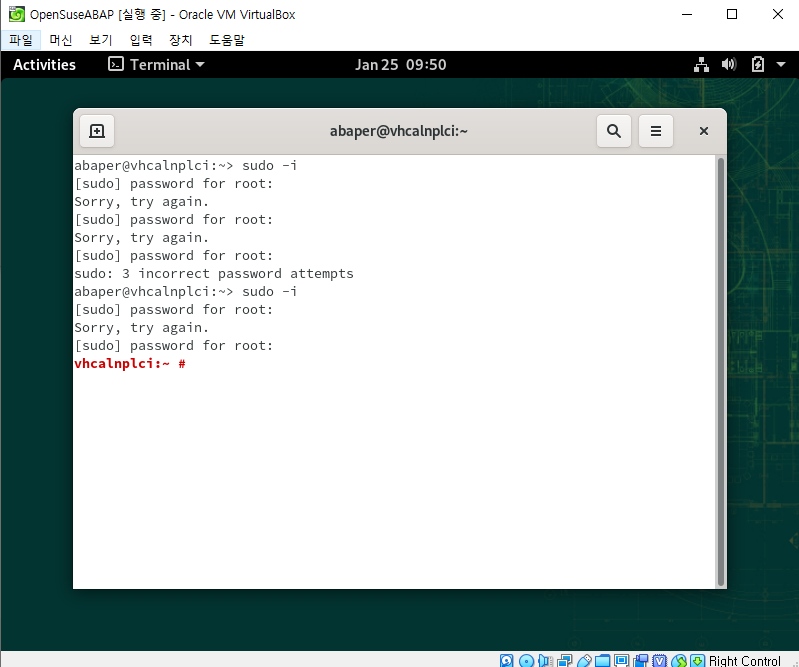The image size is (799, 667).
Task: Expand the GNOME system menu arrow
Action: (x=781, y=65)
